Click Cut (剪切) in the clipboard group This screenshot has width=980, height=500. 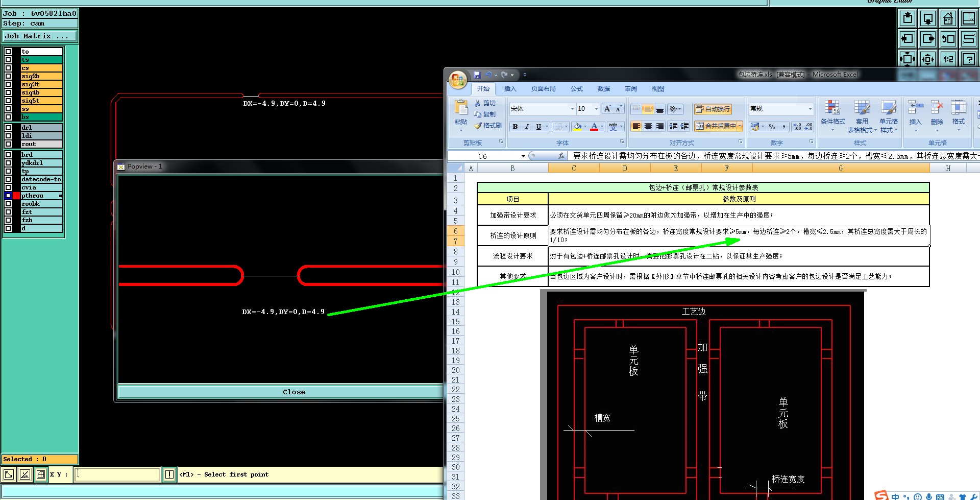pyautogui.click(x=485, y=103)
